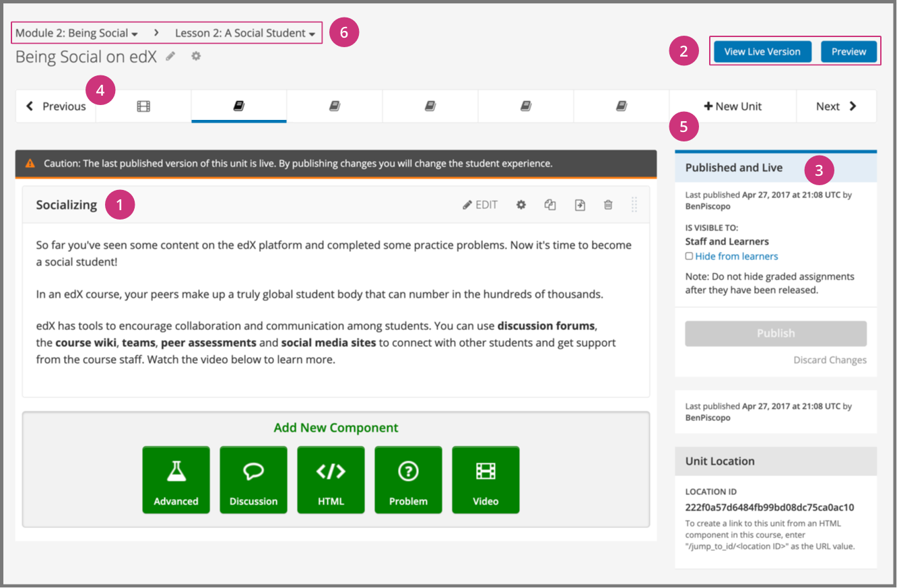Add a Problem component
This screenshot has height=588, width=897.
click(x=408, y=480)
